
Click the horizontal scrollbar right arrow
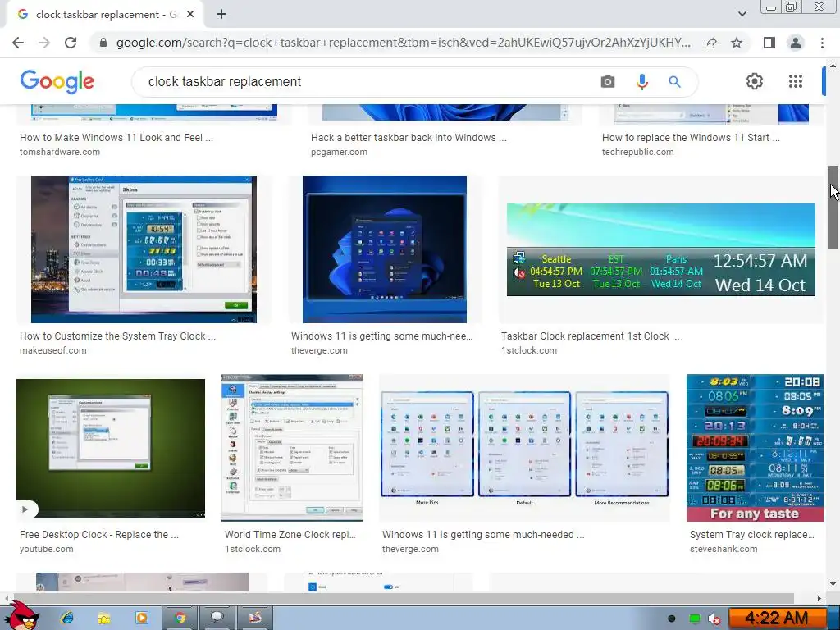coord(819,598)
